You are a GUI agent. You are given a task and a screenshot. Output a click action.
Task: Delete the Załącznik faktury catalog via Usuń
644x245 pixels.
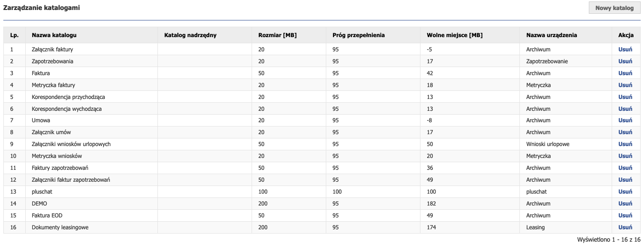tap(625, 49)
